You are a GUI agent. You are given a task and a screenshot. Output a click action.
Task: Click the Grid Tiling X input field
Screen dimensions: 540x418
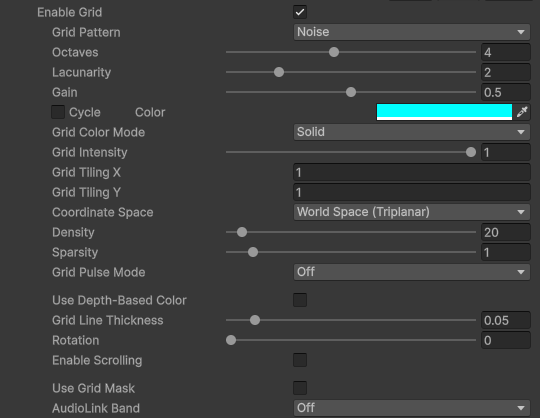pos(412,172)
